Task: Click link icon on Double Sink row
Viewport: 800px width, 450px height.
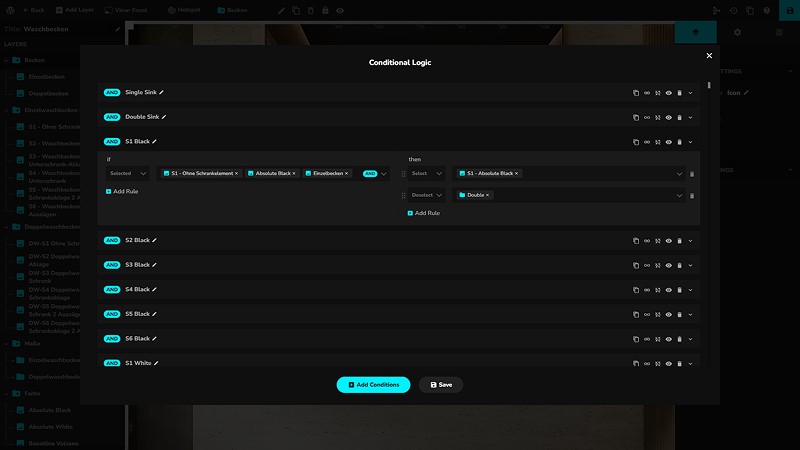Action: pos(647,117)
